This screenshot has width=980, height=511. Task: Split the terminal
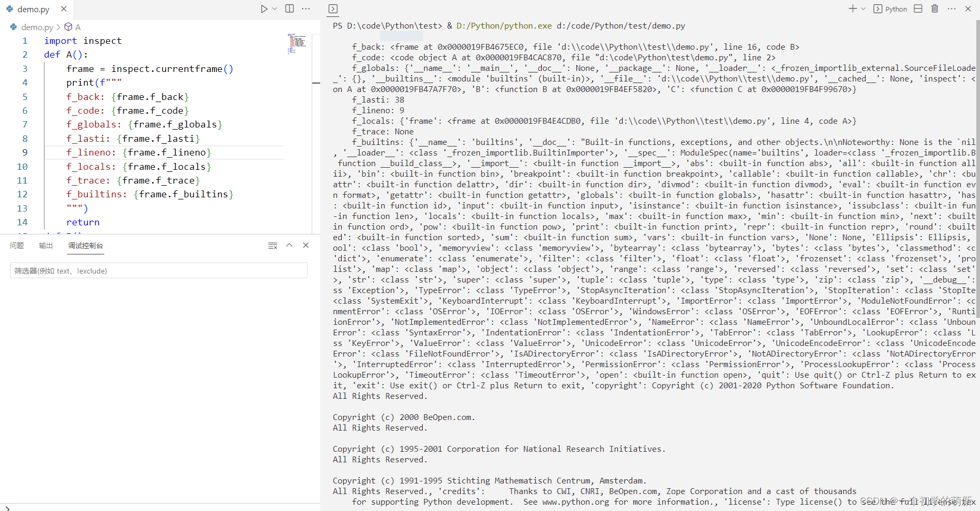(918, 9)
